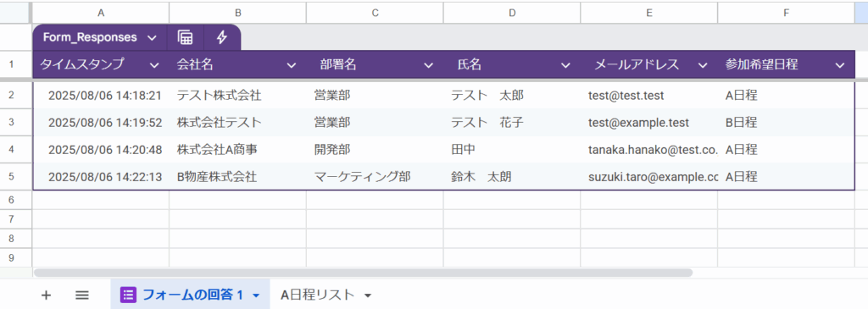Open the 会社名 column dropdown arrow
868x309 pixels.
pos(292,65)
